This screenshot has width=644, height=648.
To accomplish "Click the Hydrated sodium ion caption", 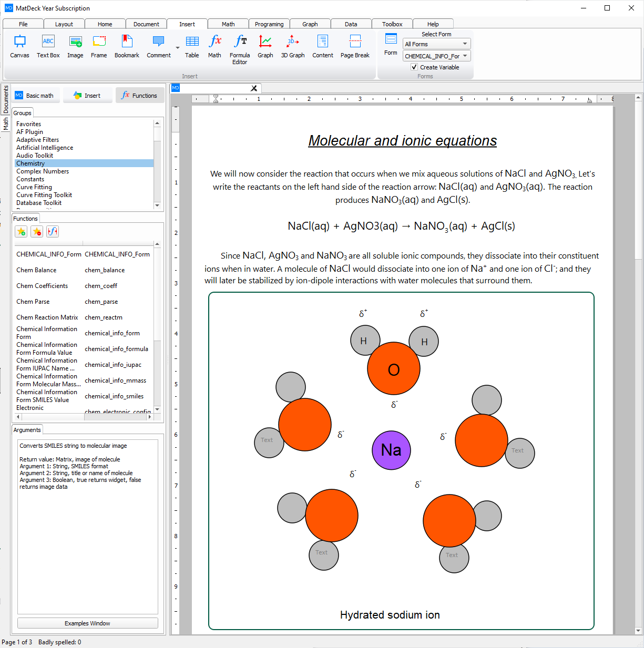I will (x=390, y=615).
